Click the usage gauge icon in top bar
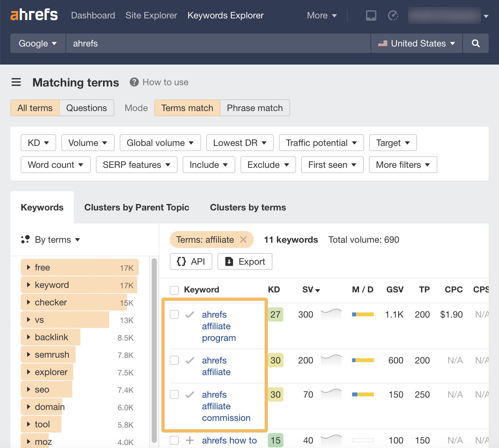 [x=393, y=15]
